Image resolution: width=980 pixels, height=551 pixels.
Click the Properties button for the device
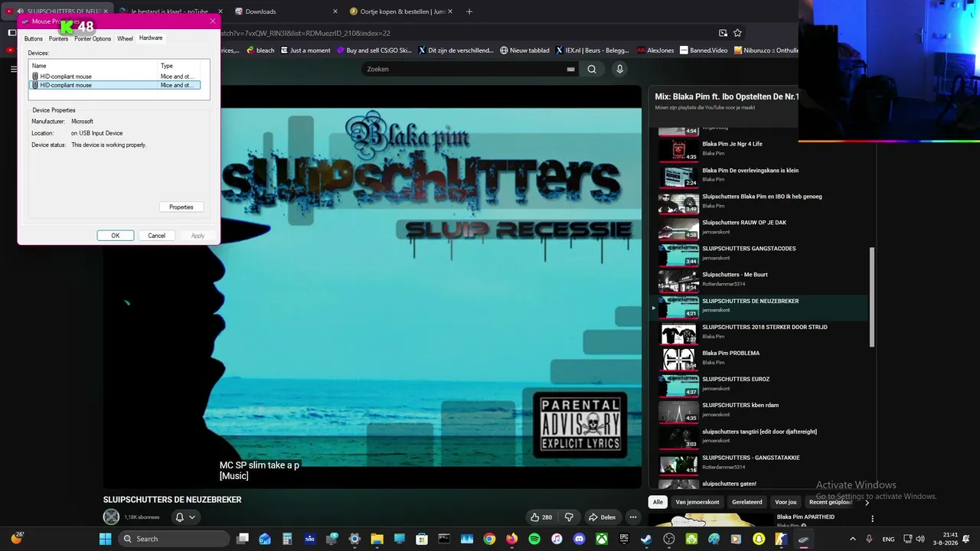181,207
